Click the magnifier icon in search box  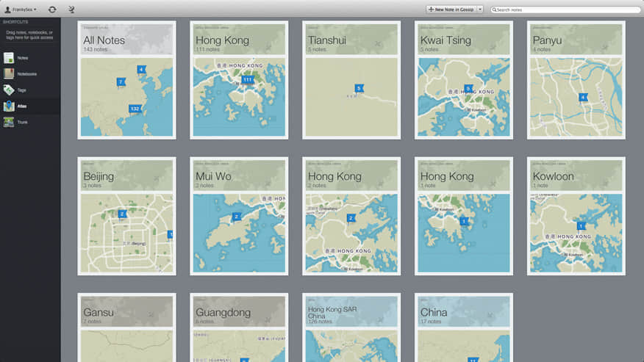(x=494, y=10)
